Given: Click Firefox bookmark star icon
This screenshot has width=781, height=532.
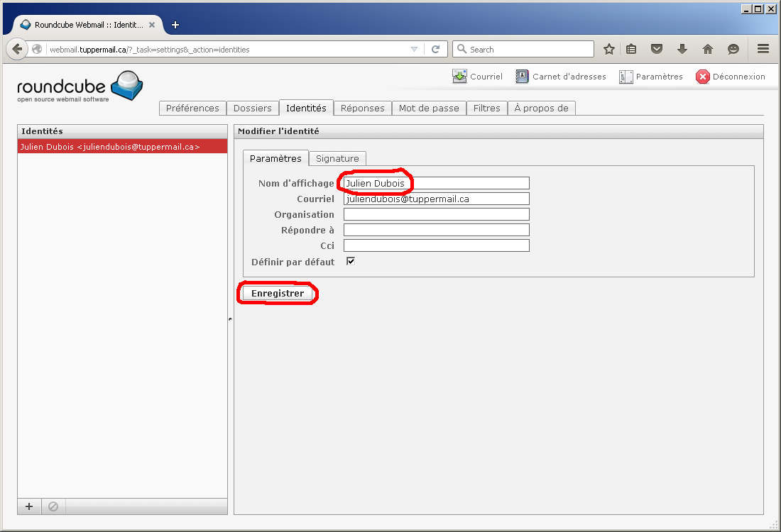Looking at the screenshot, I should [x=608, y=49].
